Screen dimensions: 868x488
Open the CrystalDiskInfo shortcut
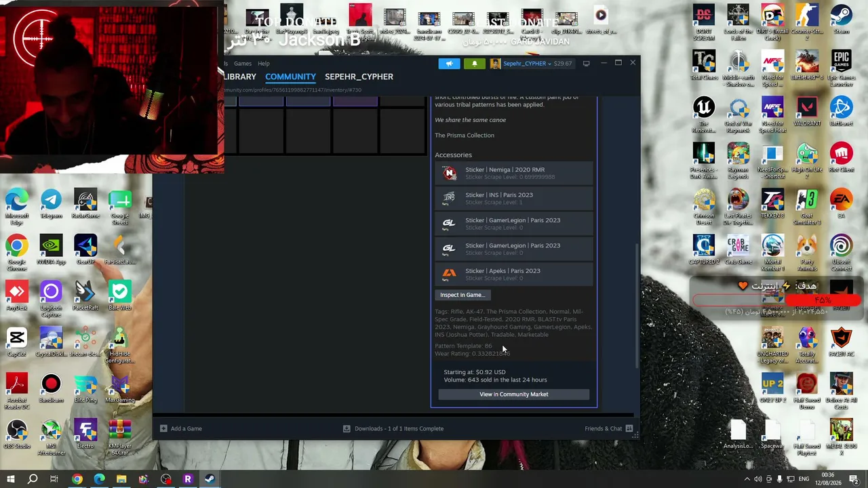pyautogui.click(x=51, y=342)
